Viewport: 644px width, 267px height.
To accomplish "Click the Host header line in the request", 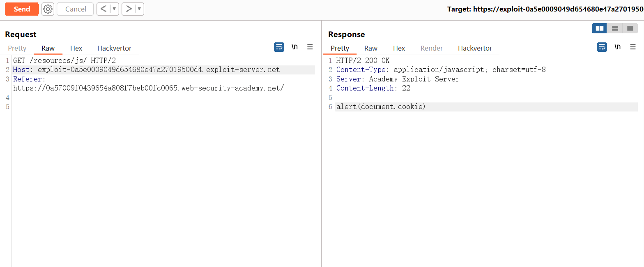I will tap(146, 70).
